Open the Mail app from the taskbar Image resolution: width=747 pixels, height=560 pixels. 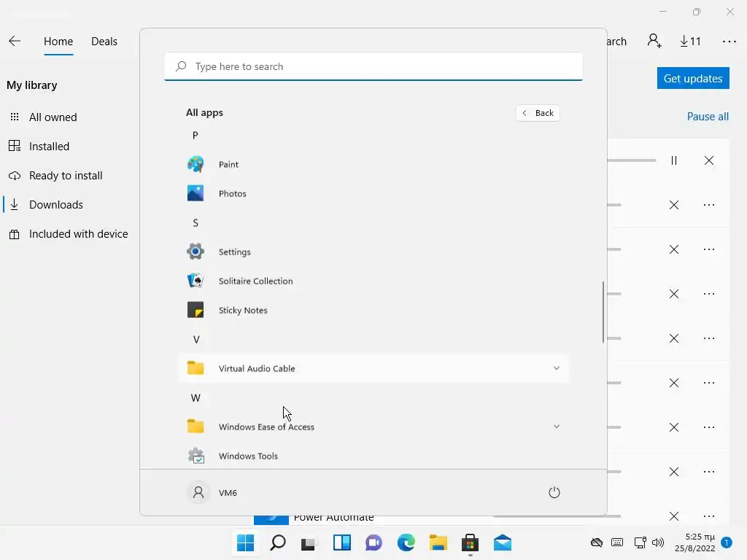tap(502, 542)
